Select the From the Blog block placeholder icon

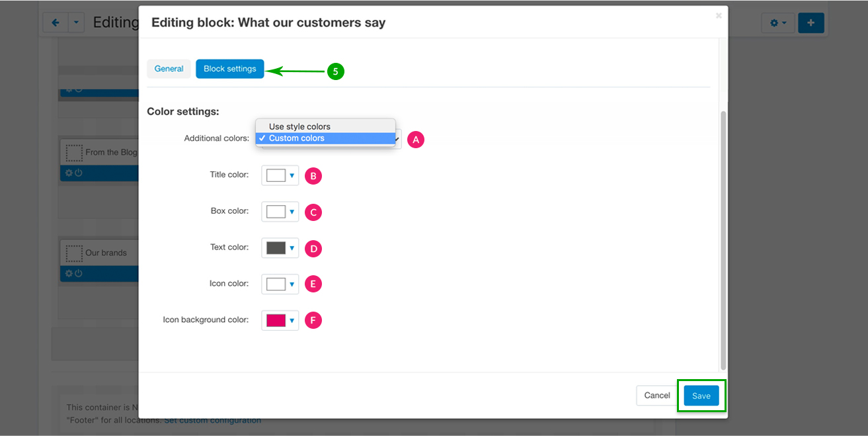pyautogui.click(x=74, y=153)
